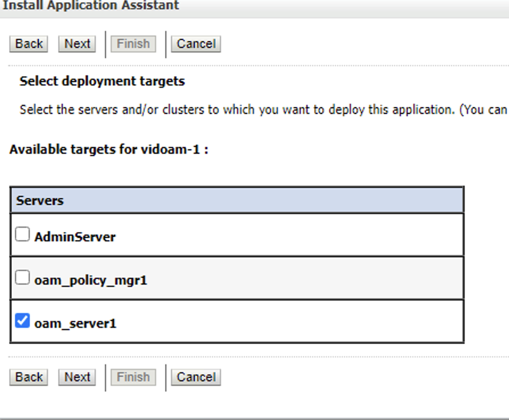Click the oam_policy_mgr1 label text
This screenshot has width=509, height=420.
tap(91, 280)
